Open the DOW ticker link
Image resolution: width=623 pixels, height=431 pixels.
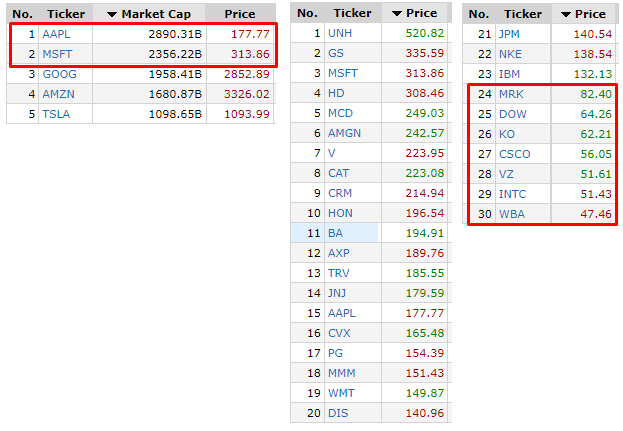pos(513,114)
